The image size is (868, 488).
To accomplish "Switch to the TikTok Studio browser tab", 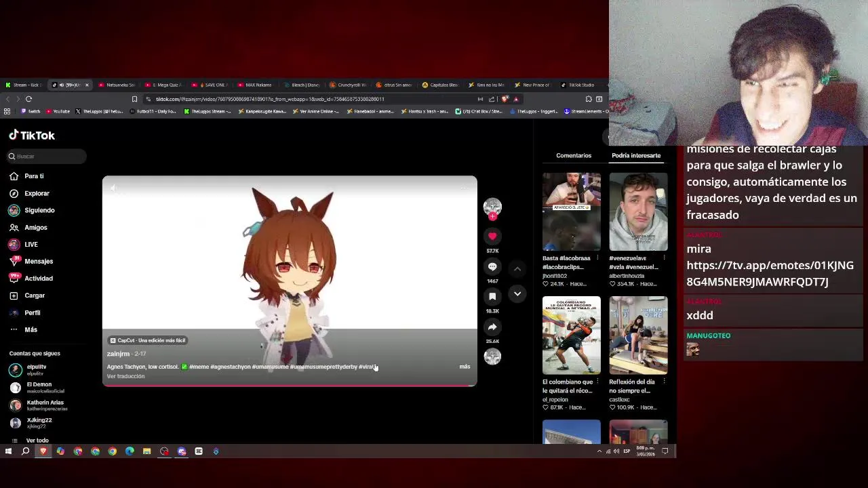I will click(578, 85).
